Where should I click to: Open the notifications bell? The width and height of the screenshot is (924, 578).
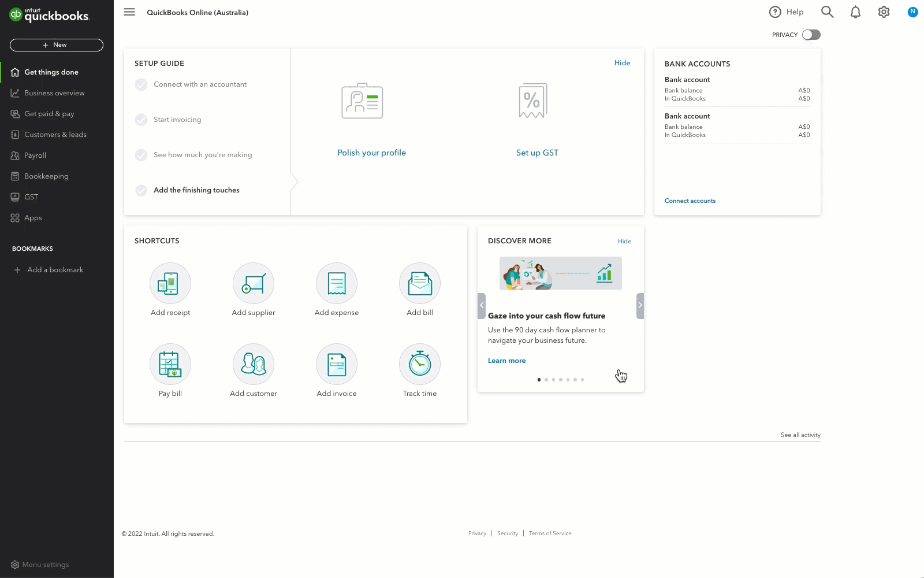click(x=855, y=12)
